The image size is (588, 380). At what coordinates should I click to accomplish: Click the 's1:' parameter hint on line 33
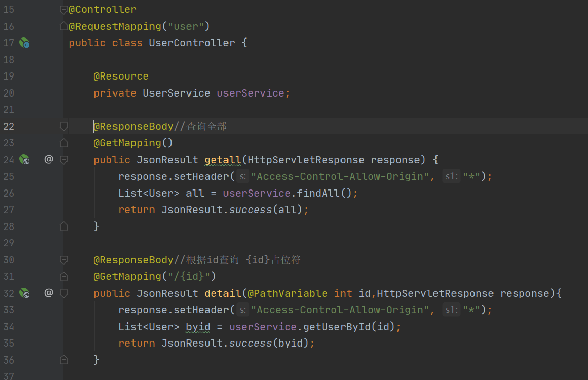[x=451, y=310]
